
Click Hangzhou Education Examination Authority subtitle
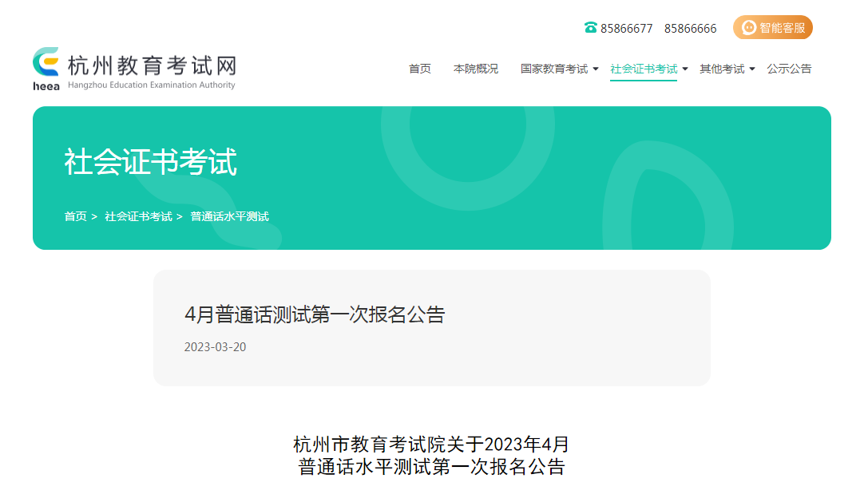pyautogui.click(x=151, y=85)
